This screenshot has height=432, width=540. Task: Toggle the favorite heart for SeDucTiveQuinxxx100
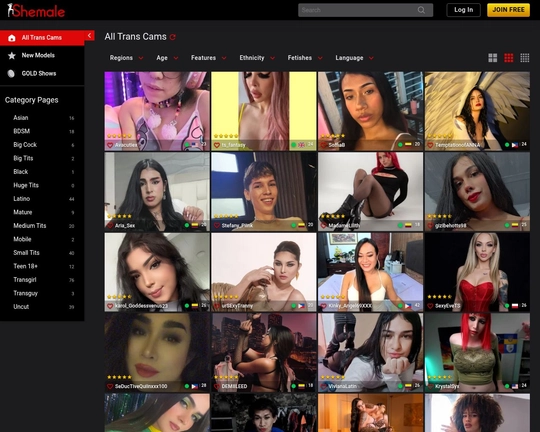tap(110, 387)
